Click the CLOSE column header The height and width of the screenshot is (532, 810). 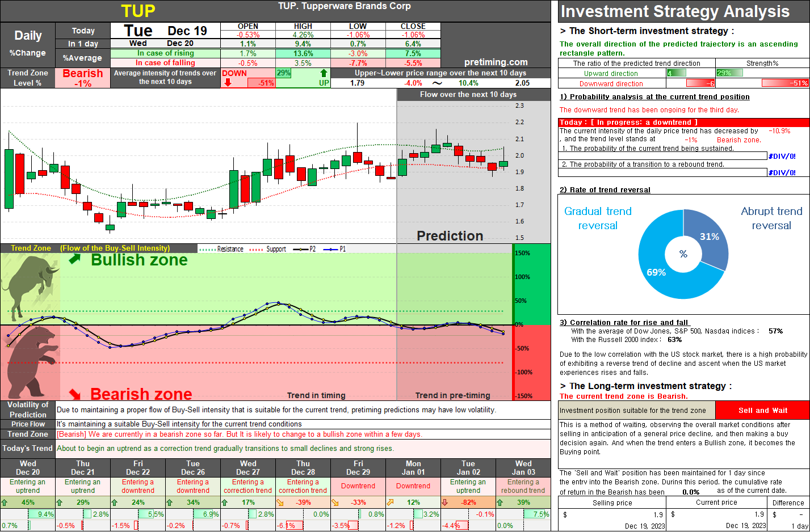[413, 26]
